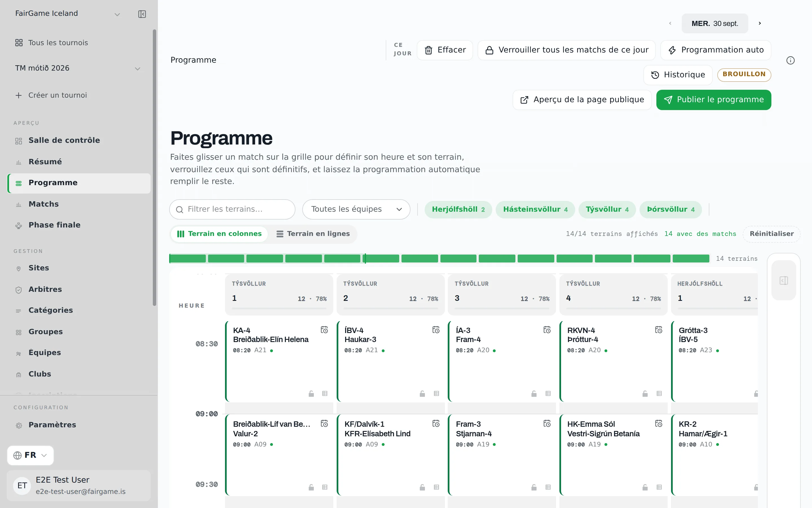Image resolution: width=812 pixels, height=508 pixels.
Task: Open grid icon on ÍBV-4 Haukar-3 card
Action: click(436, 393)
